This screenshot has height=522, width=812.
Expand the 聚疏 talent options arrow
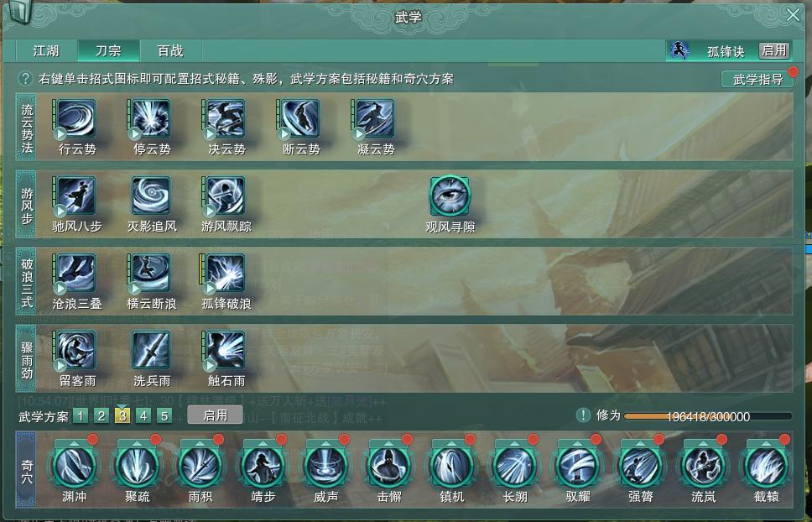click(x=138, y=444)
